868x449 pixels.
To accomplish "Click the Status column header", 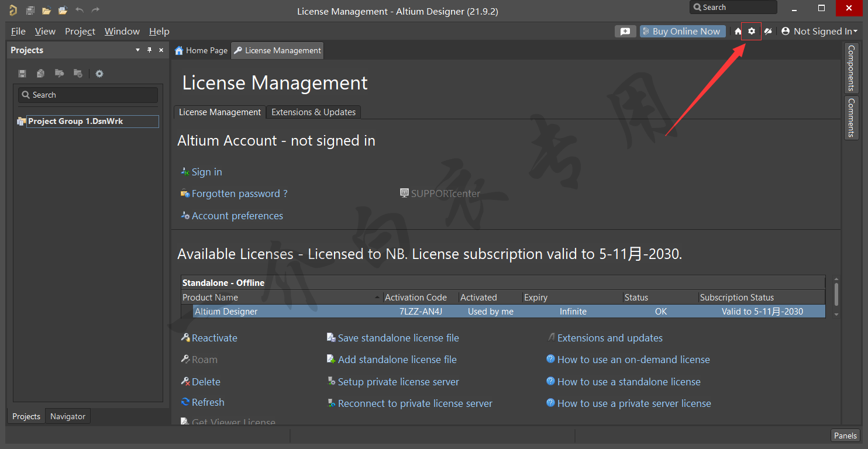I will coord(660,298).
